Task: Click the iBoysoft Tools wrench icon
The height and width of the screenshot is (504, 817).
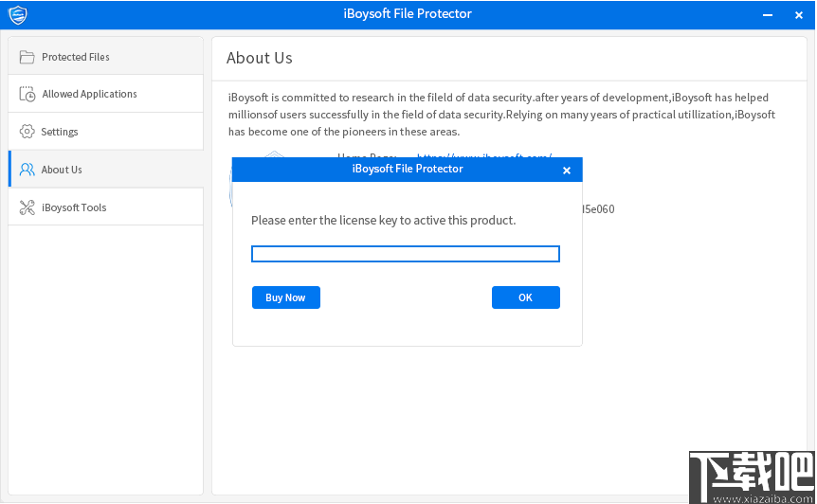Action: click(x=27, y=207)
